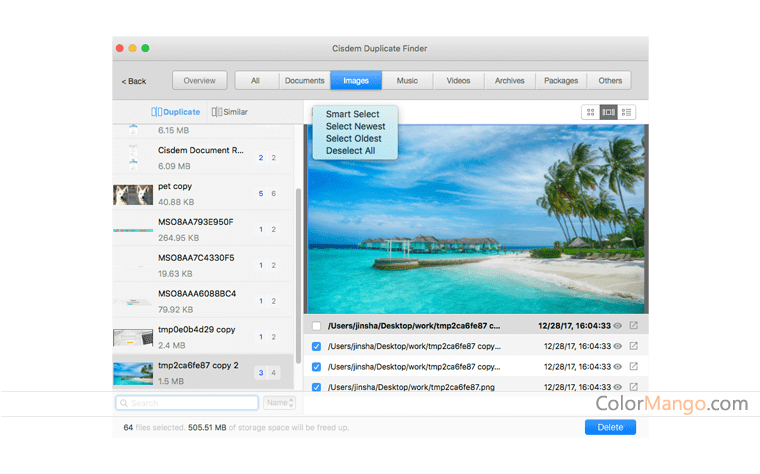The height and width of the screenshot is (474, 760).
Task: Uncheck the second file path checkbox
Action: click(317, 346)
